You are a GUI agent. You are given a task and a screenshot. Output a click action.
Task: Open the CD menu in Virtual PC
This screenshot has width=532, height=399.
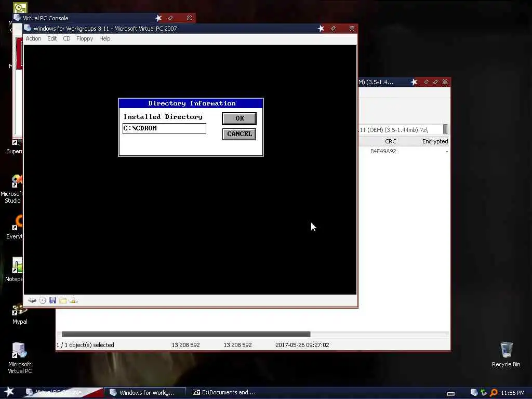pyautogui.click(x=66, y=38)
